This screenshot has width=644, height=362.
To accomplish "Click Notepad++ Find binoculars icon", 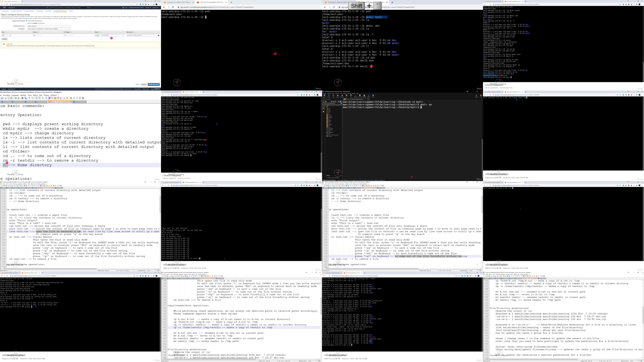I will point(23,98).
